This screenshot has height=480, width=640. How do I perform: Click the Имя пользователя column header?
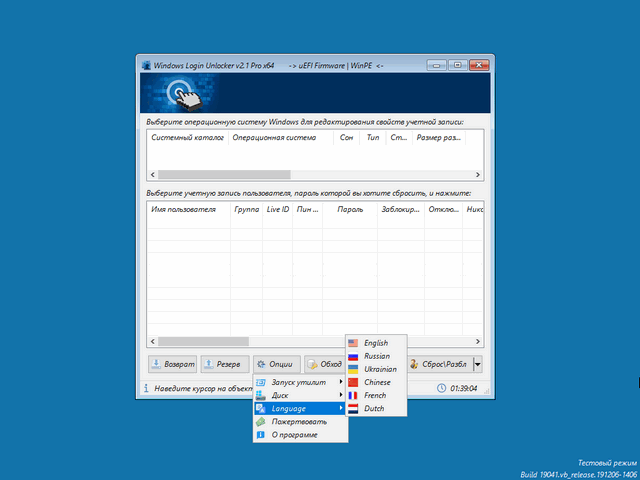[183, 210]
